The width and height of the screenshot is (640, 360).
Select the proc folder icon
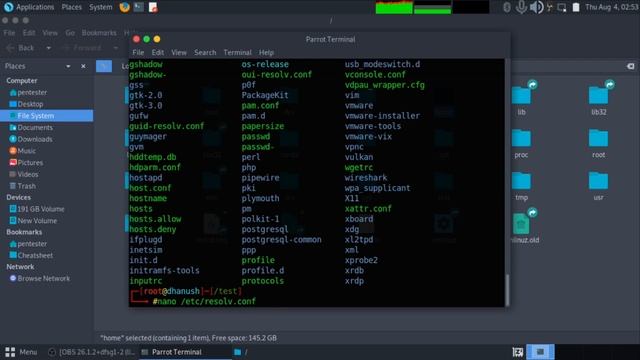522,139
